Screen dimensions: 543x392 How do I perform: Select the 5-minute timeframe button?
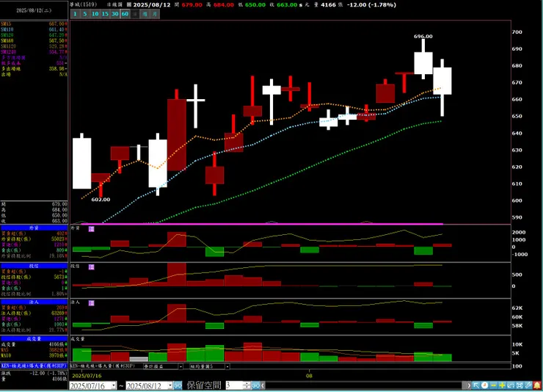(x=85, y=14)
